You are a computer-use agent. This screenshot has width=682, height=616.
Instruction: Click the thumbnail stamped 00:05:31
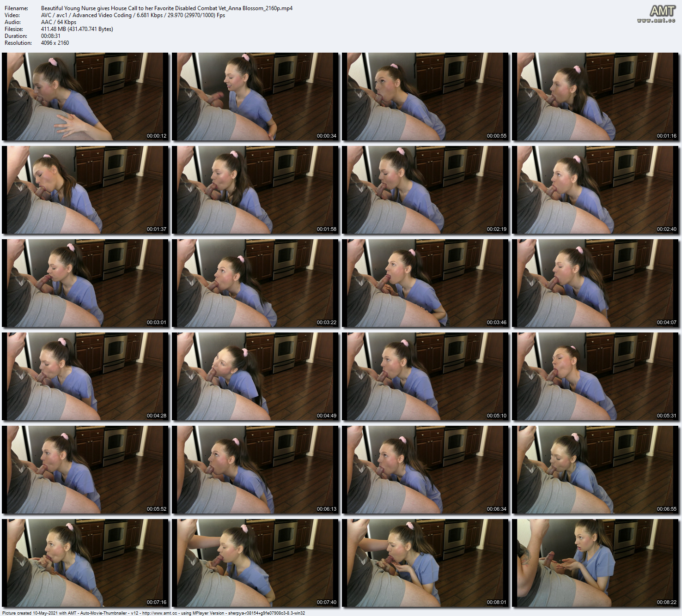(595, 376)
